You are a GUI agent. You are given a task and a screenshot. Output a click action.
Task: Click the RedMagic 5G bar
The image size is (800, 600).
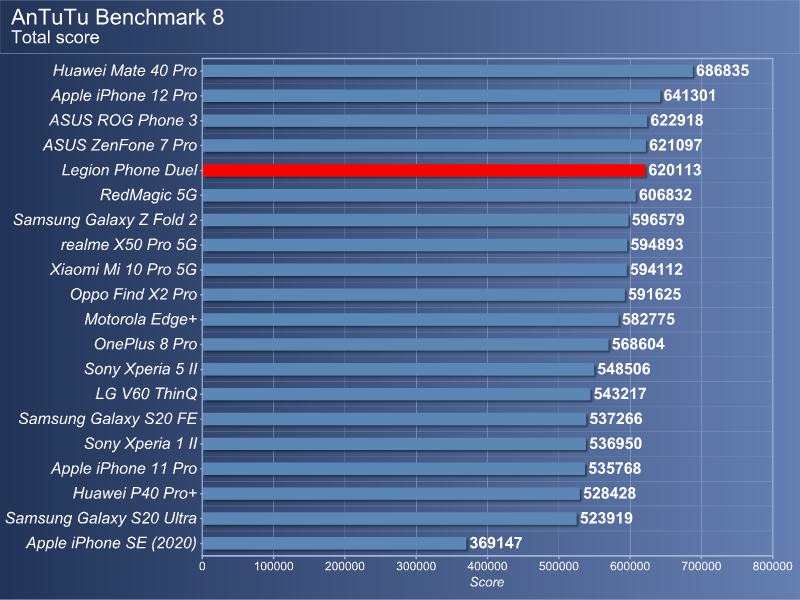[419, 195]
